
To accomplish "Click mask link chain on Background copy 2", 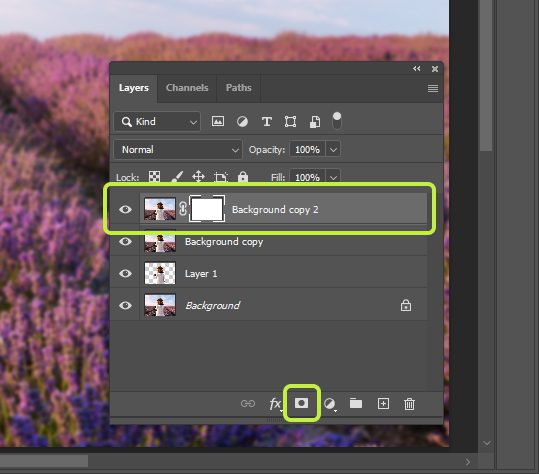I will click(x=183, y=209).
